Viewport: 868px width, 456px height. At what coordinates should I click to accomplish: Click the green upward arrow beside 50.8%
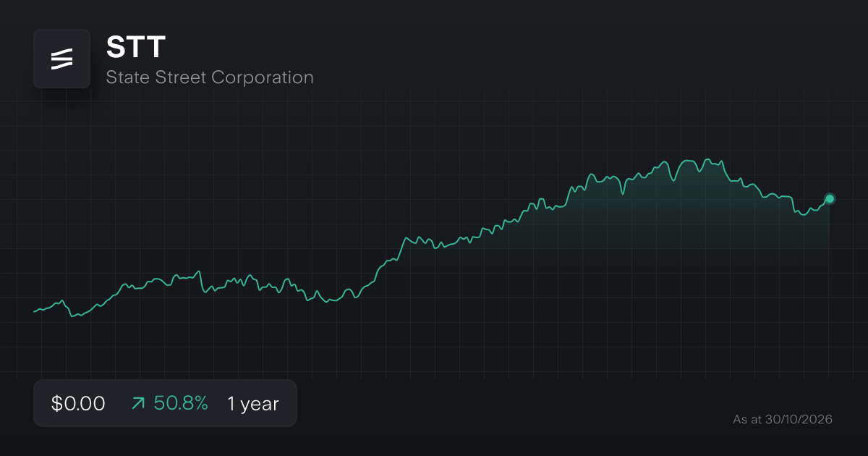(138, 404)
